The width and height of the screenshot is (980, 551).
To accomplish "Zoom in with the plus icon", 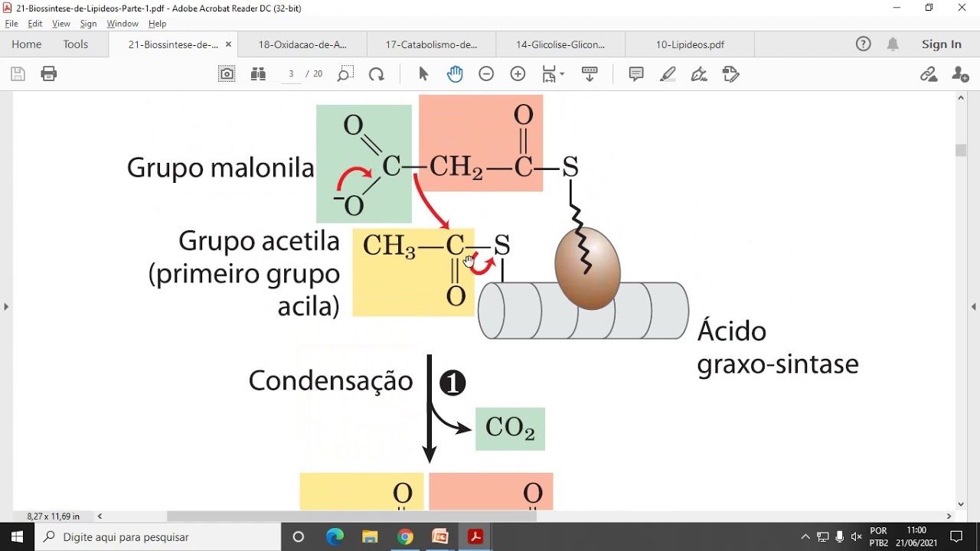I will tap(518, 74).
